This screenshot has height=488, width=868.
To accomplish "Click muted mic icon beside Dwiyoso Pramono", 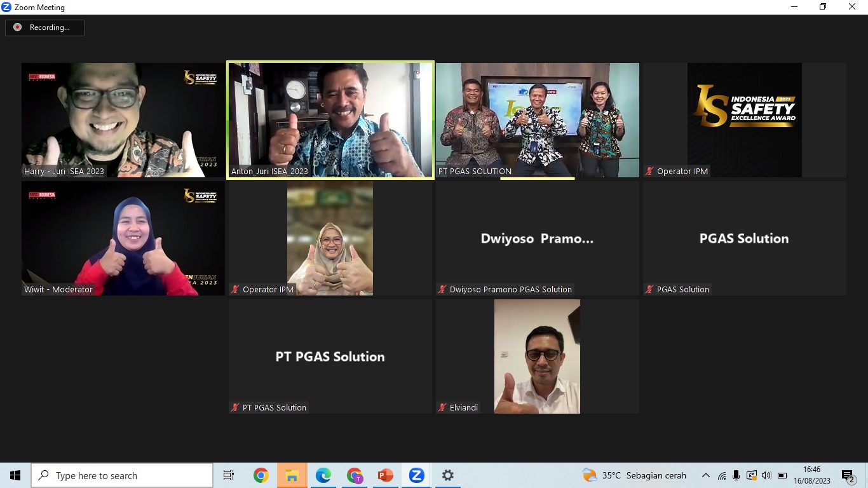I will point(442,289).
